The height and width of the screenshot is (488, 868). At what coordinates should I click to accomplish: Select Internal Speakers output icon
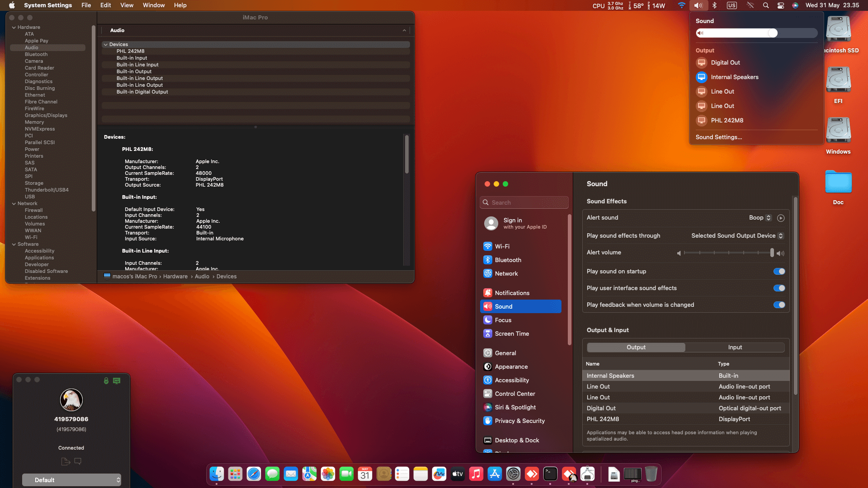(701, 77)
